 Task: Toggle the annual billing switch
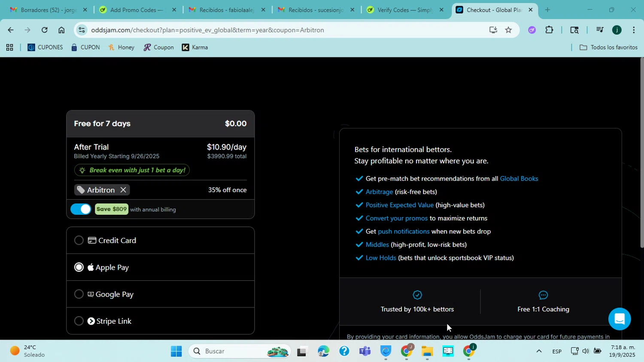81,209
